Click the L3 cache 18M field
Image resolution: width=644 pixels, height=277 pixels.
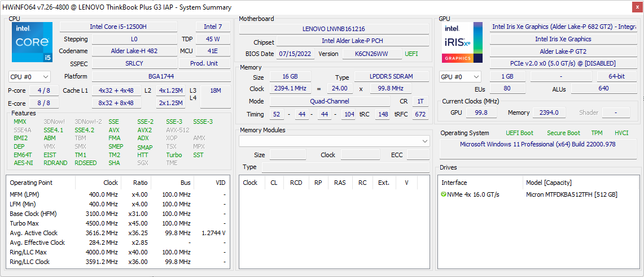215,97
